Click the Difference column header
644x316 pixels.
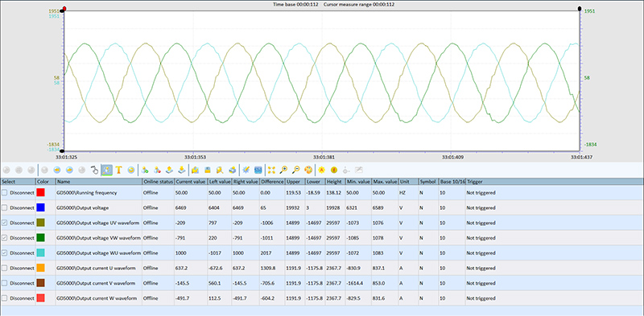click(272, 182)
